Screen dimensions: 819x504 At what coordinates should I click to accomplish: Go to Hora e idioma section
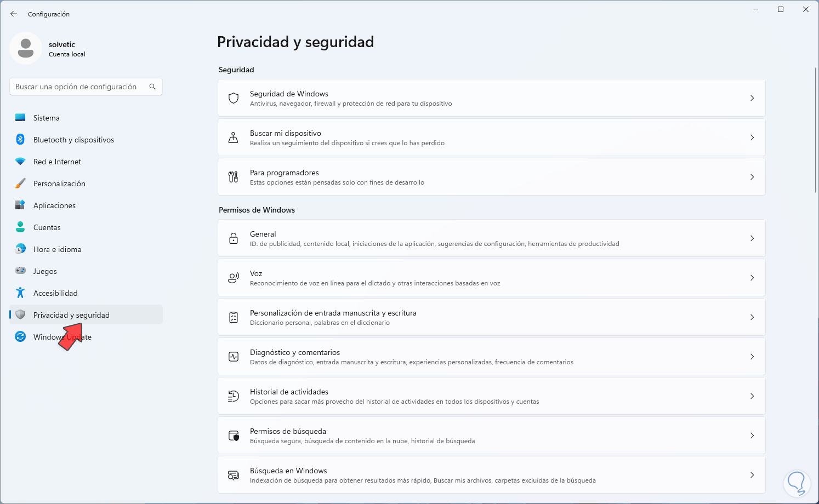(57, 249)
